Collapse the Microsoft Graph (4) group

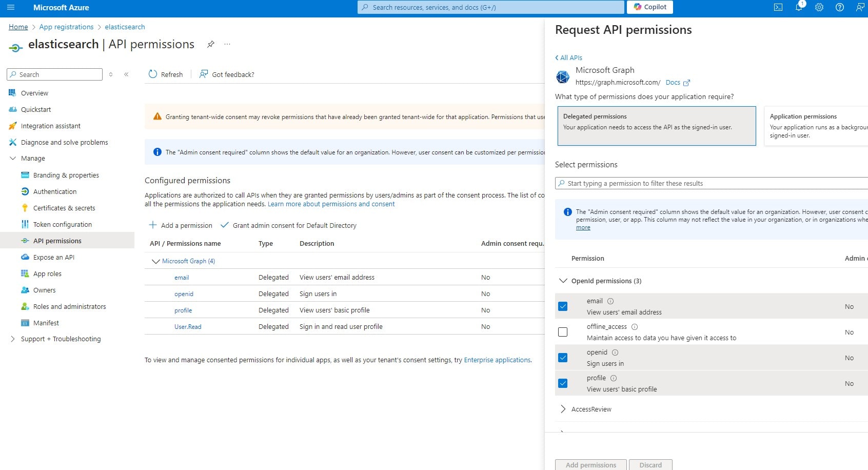click(155, 261)
